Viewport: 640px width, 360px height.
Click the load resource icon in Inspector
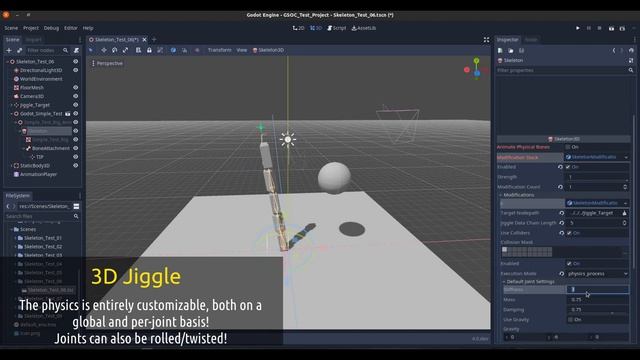coord(511,50)
